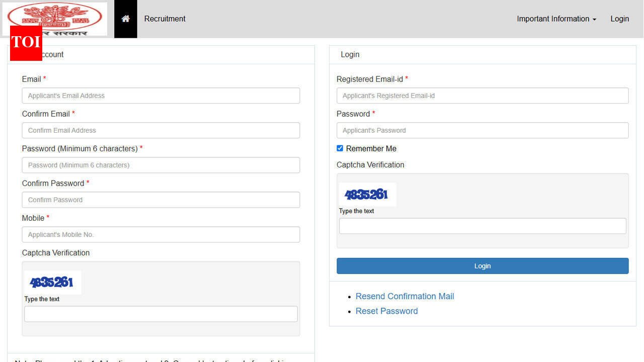Focus the Applicant's Password login field
Image resolution: width=644 pixels, height=362 pixels.
pyautogui.click(x=482, y=130)
